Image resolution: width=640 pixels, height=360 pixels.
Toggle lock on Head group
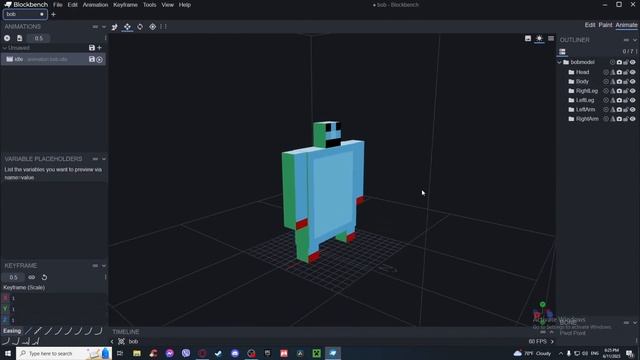[626, 72]
